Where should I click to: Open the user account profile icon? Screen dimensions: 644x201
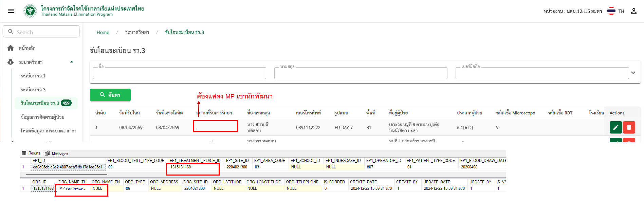click(633, 11)
